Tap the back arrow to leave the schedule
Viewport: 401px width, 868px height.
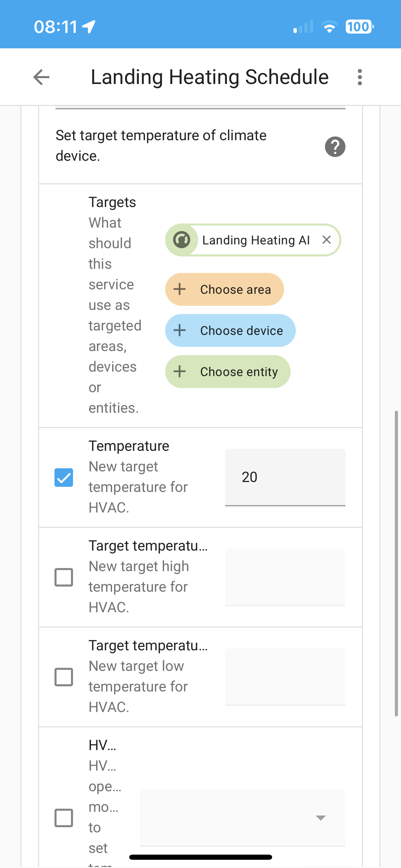(41, 77)
